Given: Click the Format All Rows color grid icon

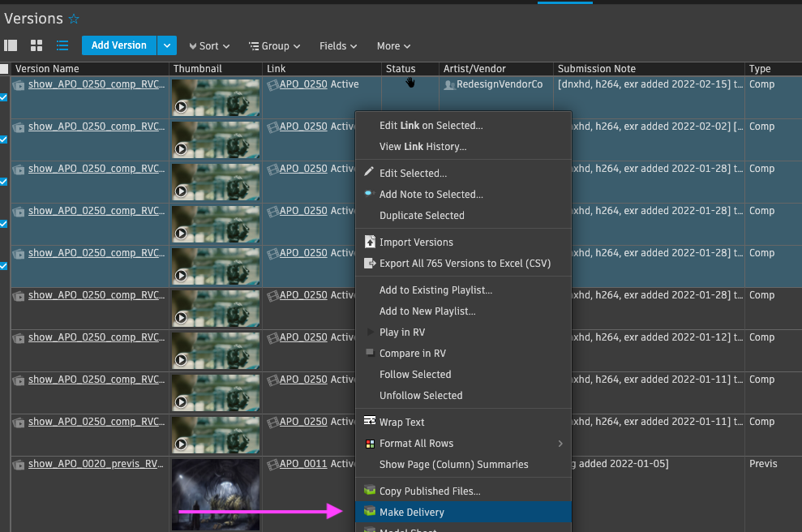Looking at the screenshot, I should tap(370, 444).
